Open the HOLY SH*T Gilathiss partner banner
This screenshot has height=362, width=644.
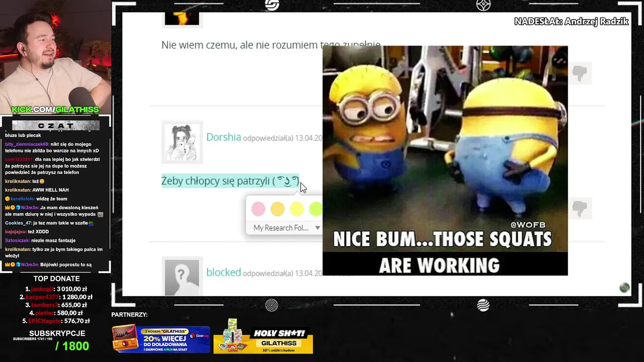pos(263,337)
